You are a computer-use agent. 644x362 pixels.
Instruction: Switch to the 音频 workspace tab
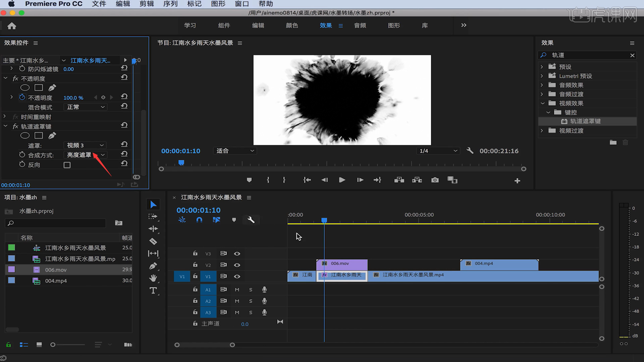coord(360,25)
